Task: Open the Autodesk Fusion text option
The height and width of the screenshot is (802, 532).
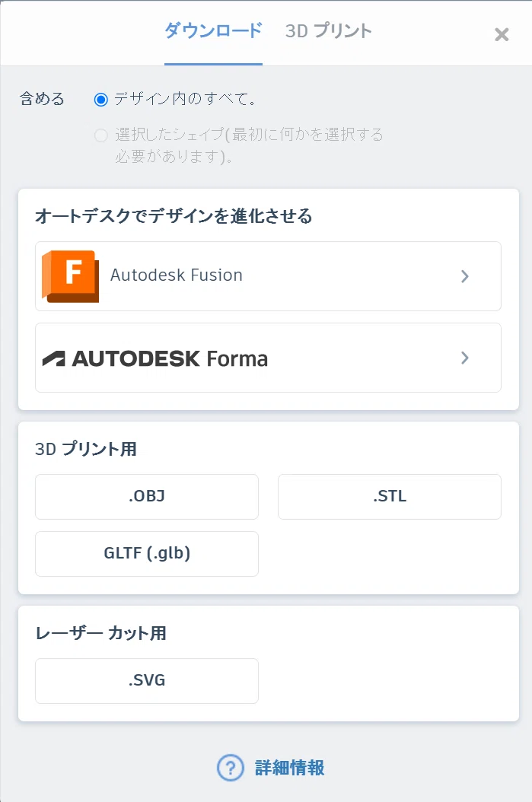Action: click(177, 275)
